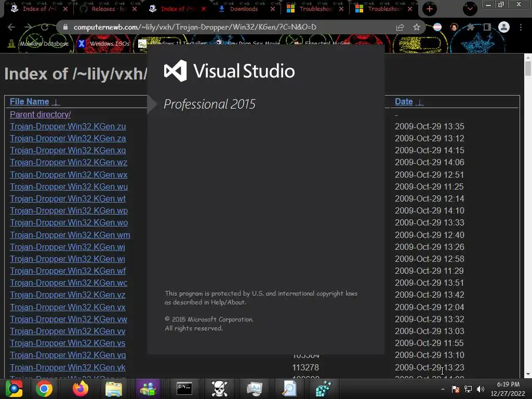Sort listing by the Date header
The width and height of the screenshot is (532, 399).
pos(404,101)
